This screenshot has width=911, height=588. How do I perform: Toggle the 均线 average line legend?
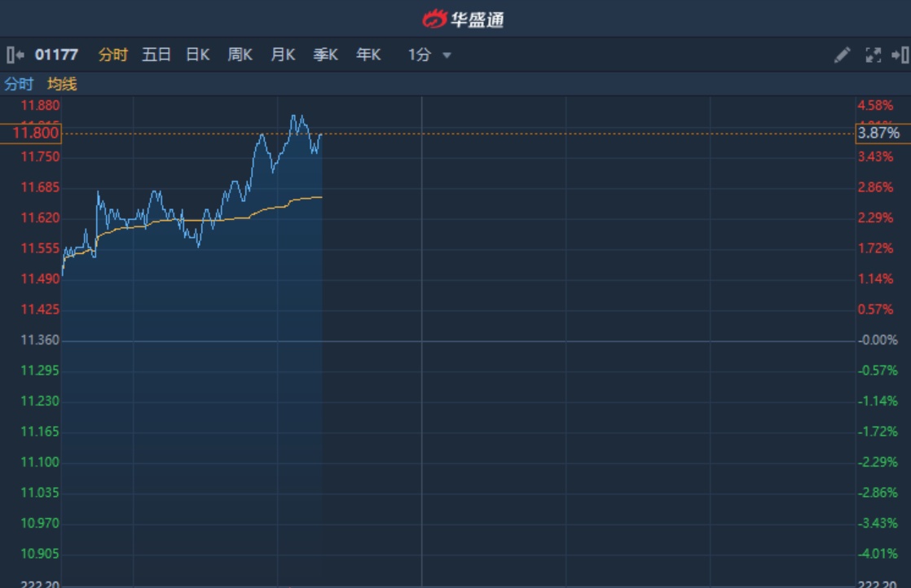tap(62, 84)
